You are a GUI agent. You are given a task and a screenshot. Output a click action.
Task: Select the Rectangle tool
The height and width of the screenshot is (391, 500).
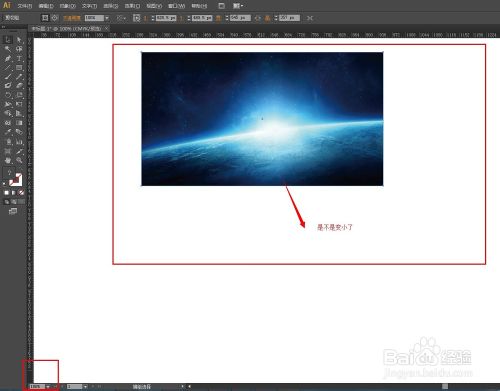click(19, 68)
